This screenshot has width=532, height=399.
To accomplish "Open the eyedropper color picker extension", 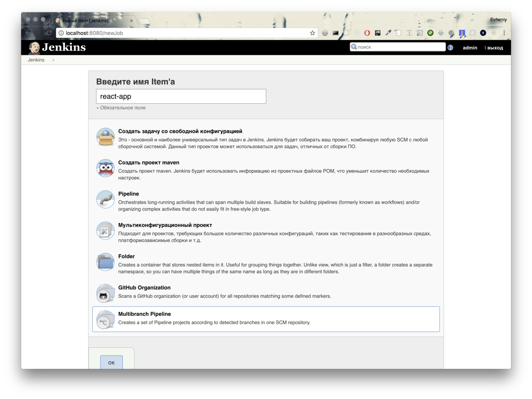I will [x=388, y=33].
